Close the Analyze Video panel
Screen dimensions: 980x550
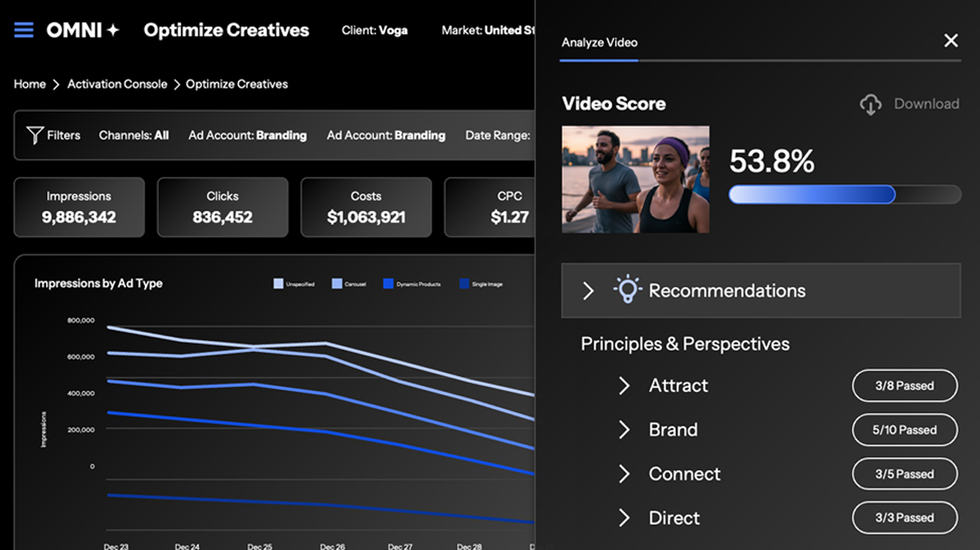(950, 41)
